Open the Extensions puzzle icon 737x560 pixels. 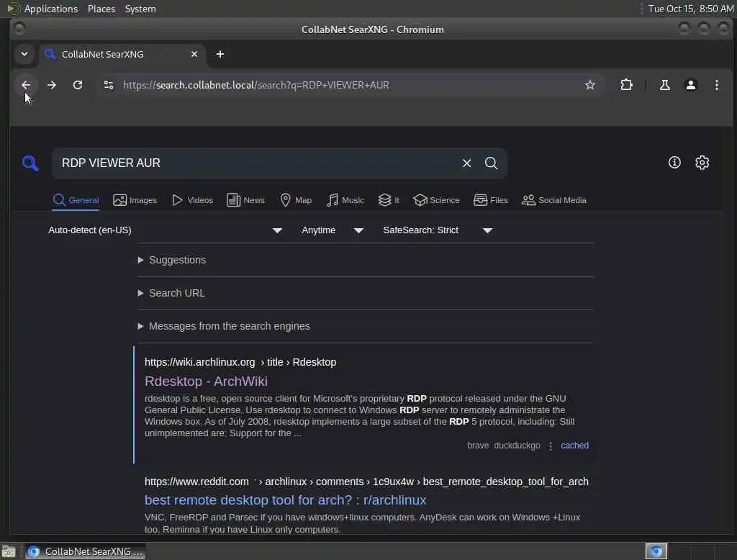627,85
